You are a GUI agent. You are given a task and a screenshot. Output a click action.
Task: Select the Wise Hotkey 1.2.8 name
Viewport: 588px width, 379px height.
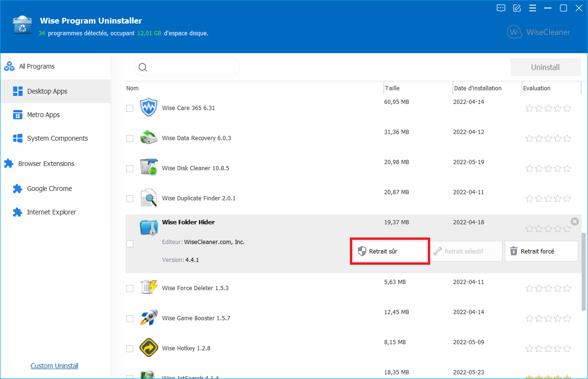pos(186,348)
